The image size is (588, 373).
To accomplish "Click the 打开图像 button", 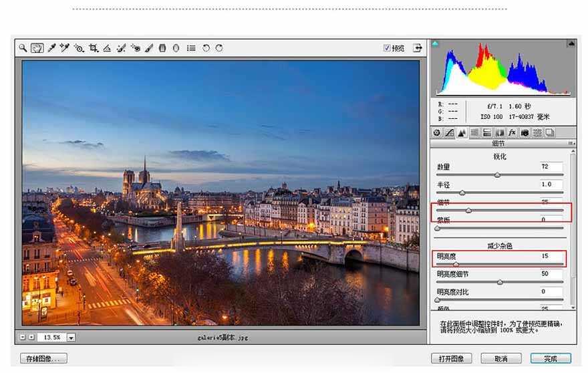I will click(451, 359).
